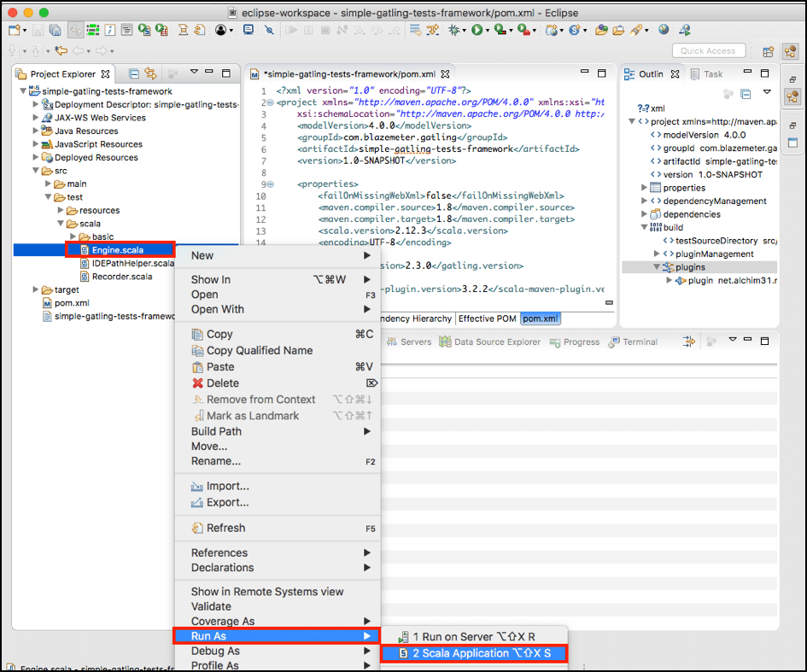Click the Search flashlight toolbar icon

[636, 30]
